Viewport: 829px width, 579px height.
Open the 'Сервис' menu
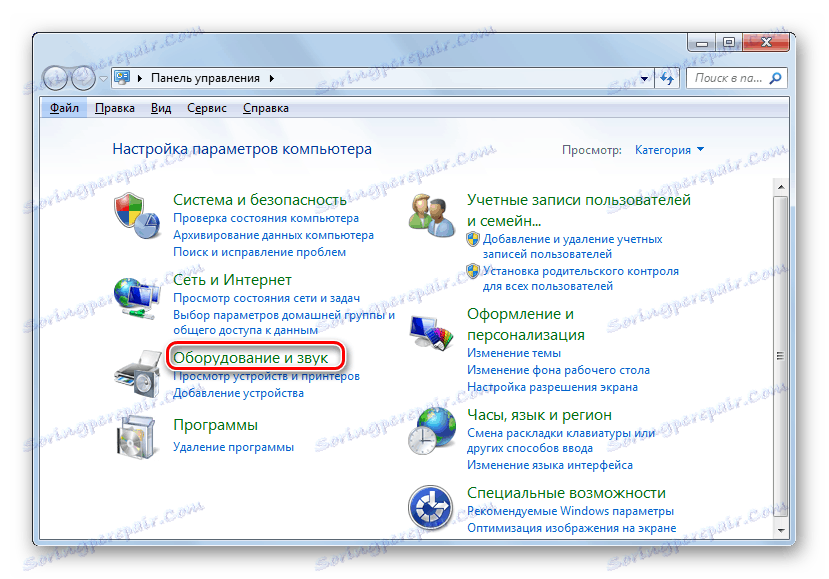pyautogui.click(x=207, y=108)
